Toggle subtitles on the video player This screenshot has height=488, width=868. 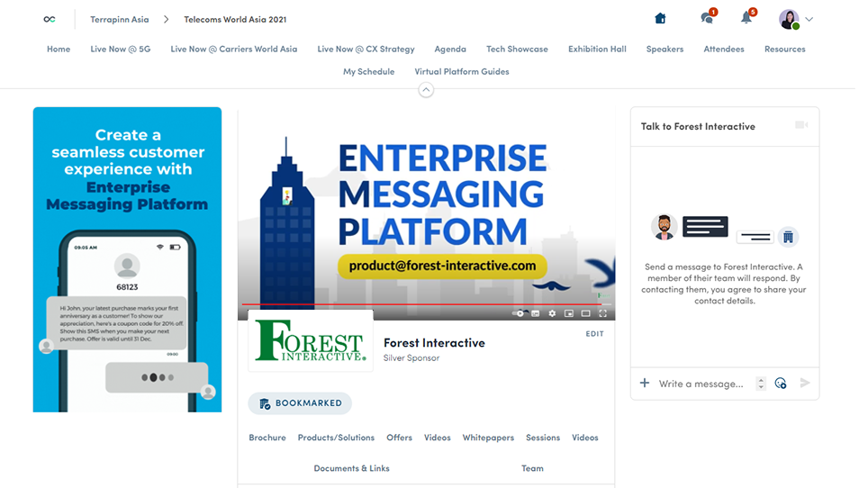pos(536,313)
